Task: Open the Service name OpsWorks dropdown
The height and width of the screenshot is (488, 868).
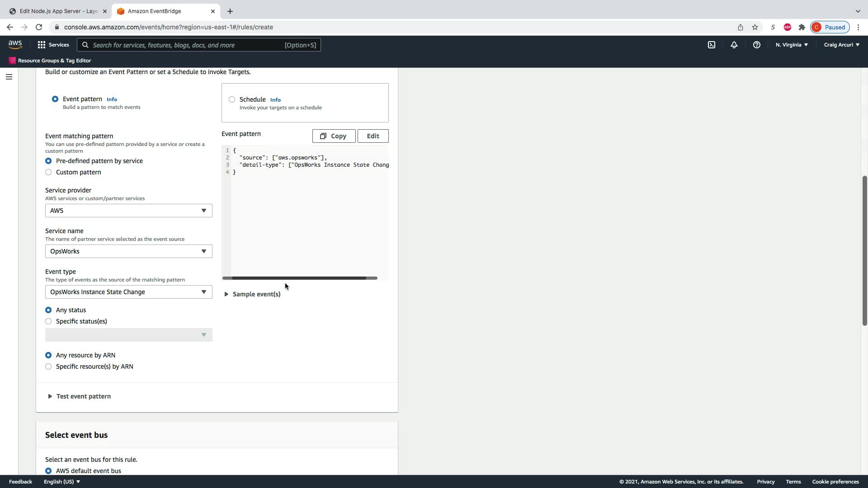Action: 128,251
